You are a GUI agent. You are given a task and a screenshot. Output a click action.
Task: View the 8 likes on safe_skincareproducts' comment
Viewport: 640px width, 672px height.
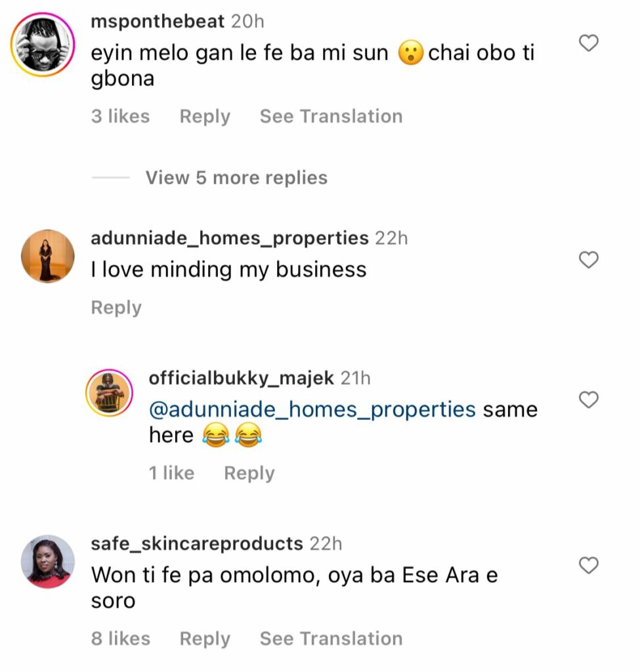pyautogui.click(x=121, y=638)
